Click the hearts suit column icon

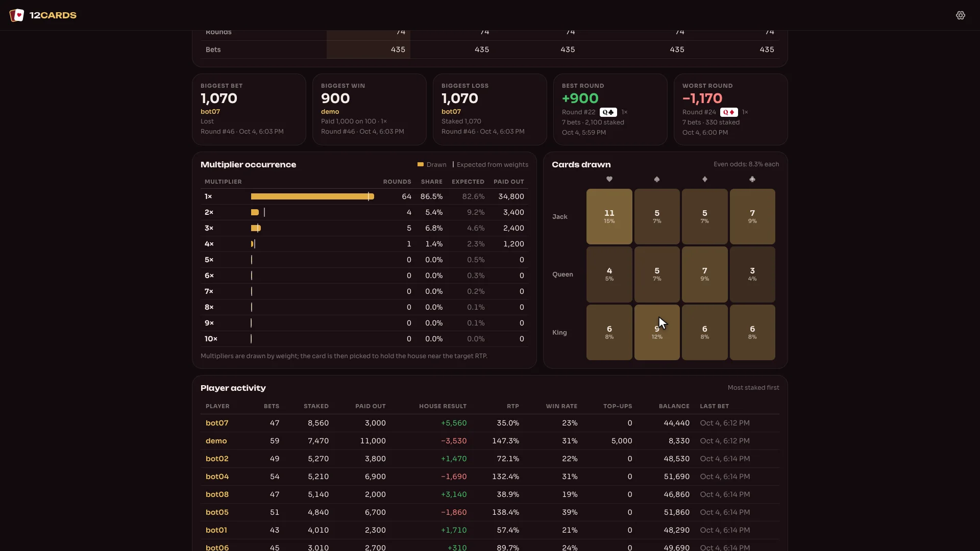[609, 179]
